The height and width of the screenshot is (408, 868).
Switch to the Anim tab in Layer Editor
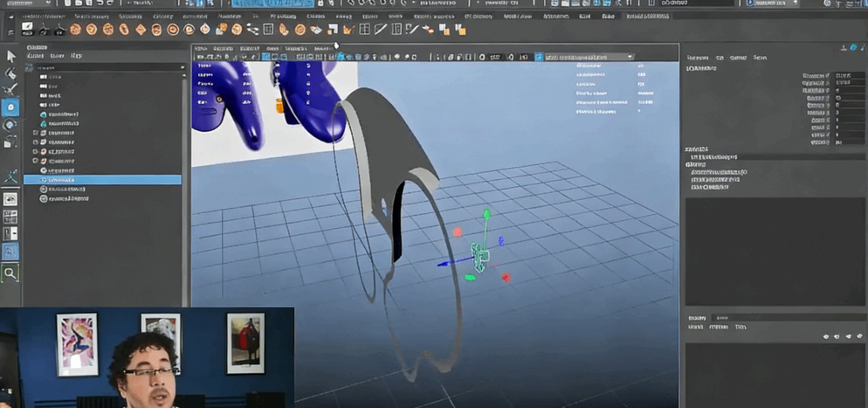721,318
